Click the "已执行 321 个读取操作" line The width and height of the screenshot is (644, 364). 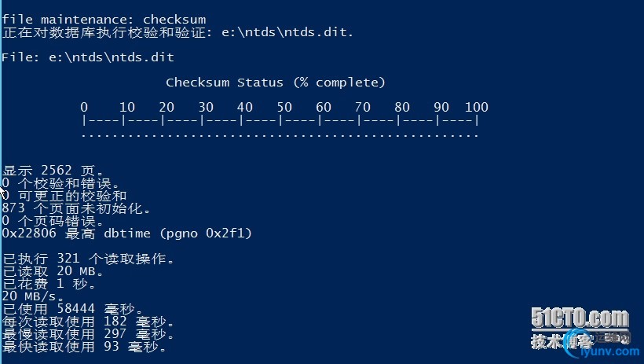point(89,259)
